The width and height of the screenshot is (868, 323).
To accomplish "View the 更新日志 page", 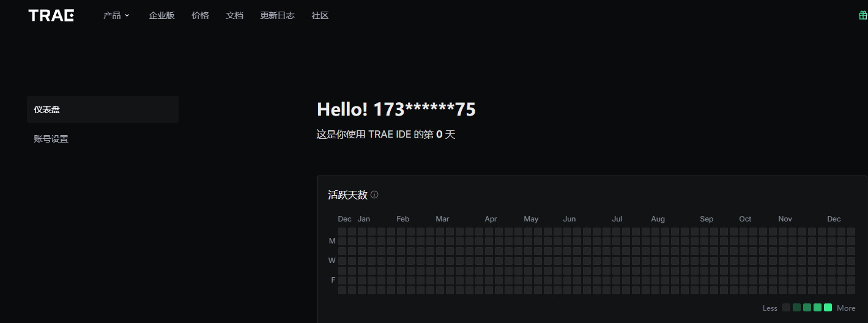I will coord(277,15).
